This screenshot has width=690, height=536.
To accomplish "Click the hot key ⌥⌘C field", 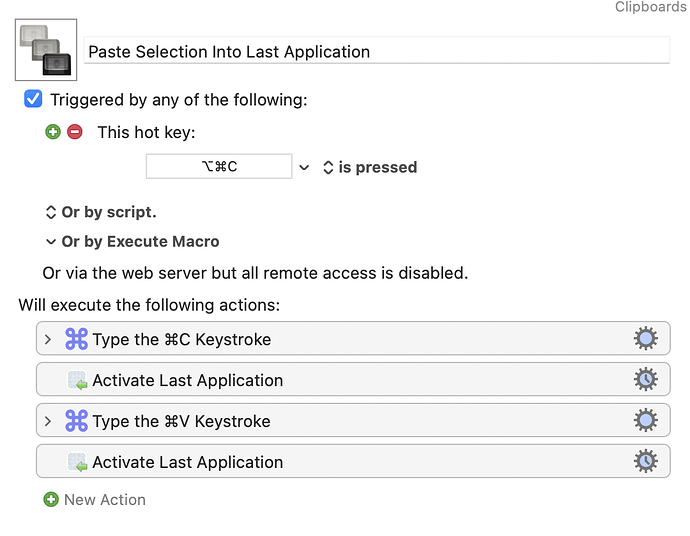I will [x=219, y=167].
